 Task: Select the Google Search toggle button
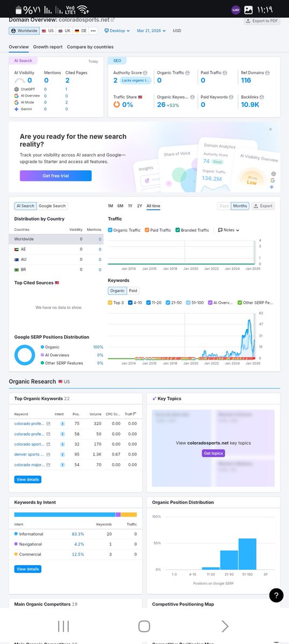tap(52, 206)
